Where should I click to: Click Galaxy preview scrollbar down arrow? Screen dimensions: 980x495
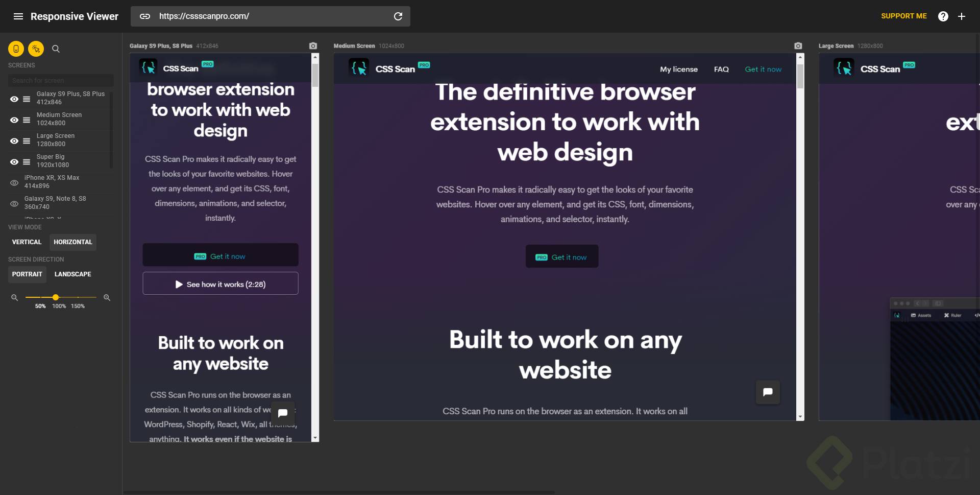(x=315, y=438)
